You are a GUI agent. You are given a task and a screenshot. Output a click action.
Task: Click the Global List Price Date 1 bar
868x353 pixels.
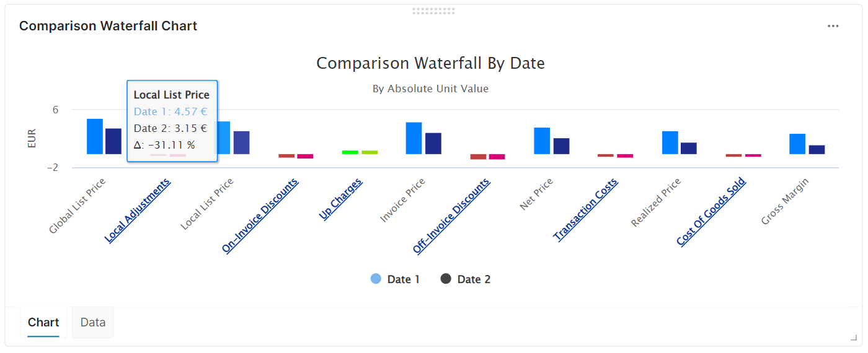tap(95, 136)
